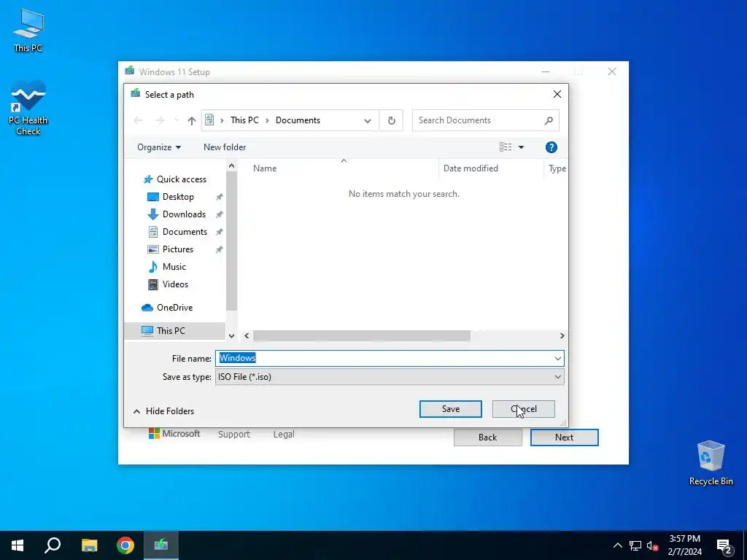
Task: Expand the File name dropdown arrow
Action: coord(558,359)
